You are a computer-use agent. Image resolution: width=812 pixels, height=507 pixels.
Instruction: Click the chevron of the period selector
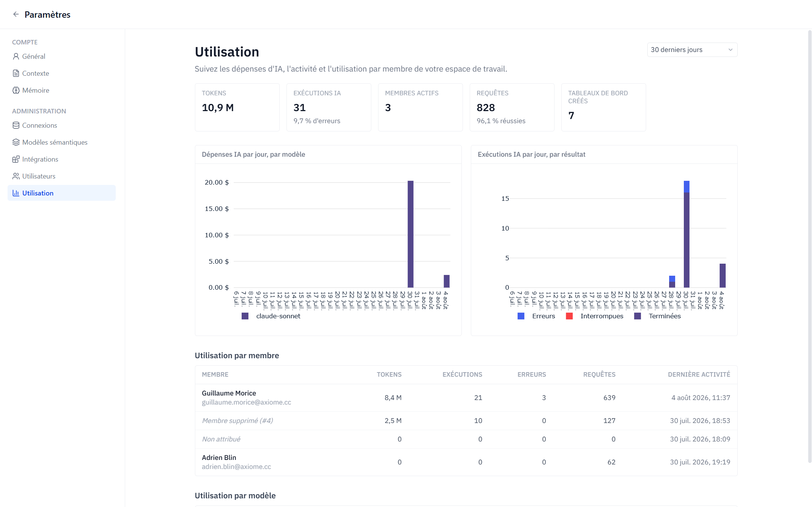[x=730, y=50]
